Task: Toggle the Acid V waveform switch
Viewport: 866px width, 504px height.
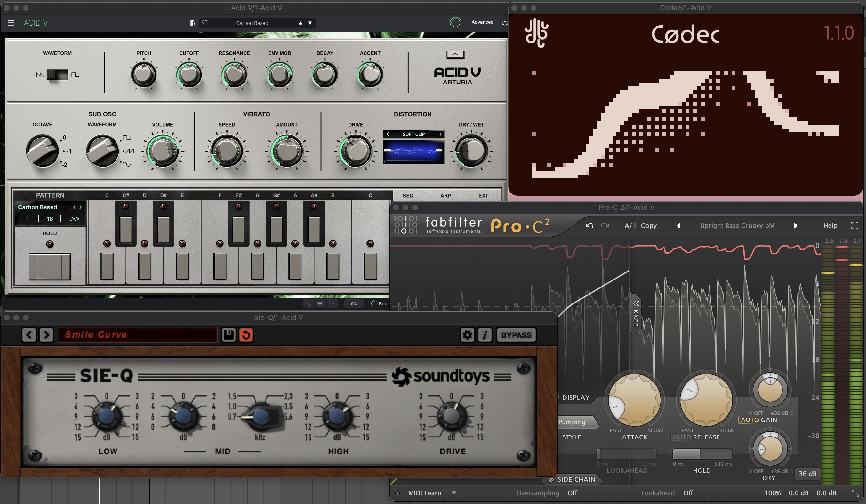Action: (57, 75)
